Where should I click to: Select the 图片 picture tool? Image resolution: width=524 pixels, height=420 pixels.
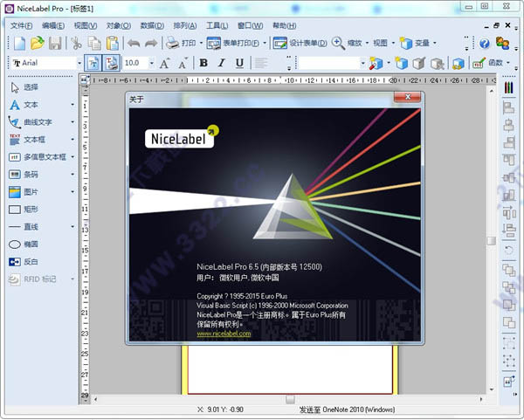click(24, 192)
